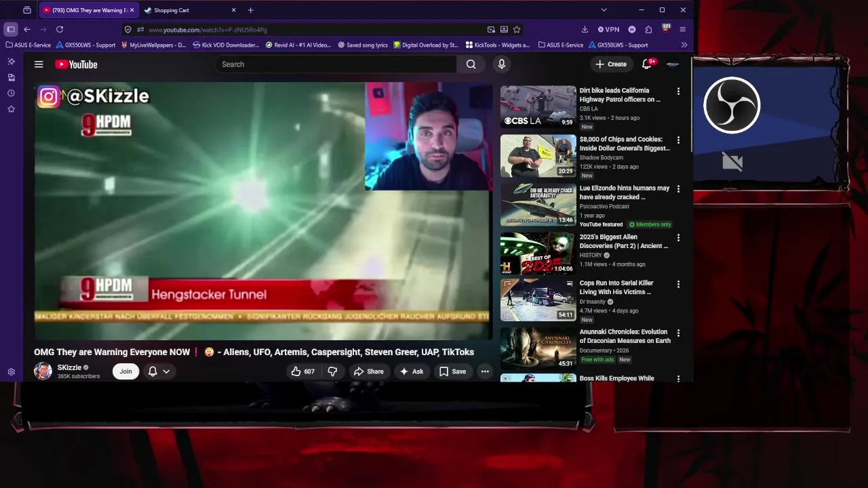Go forward with the forward arrow

tap(43, 29)
